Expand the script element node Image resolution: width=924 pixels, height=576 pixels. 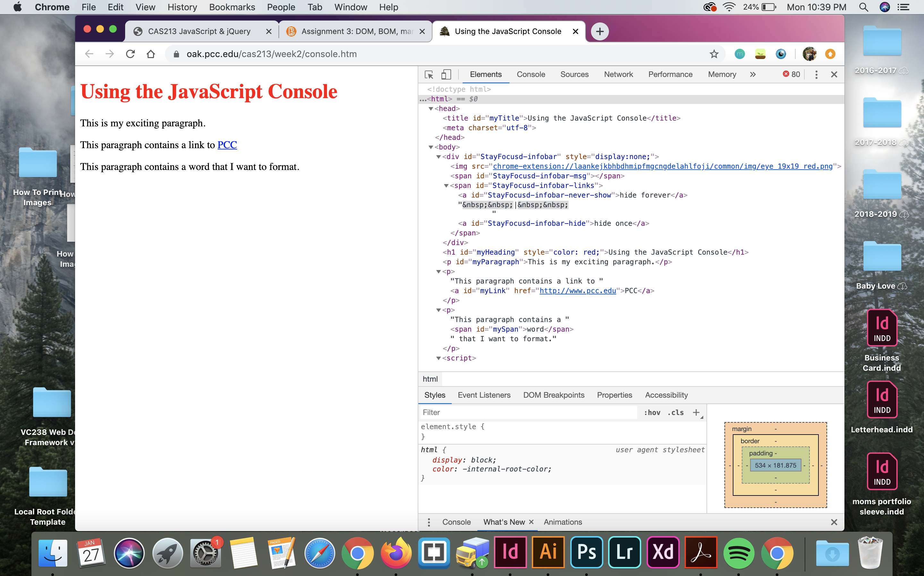coord(438,359)
